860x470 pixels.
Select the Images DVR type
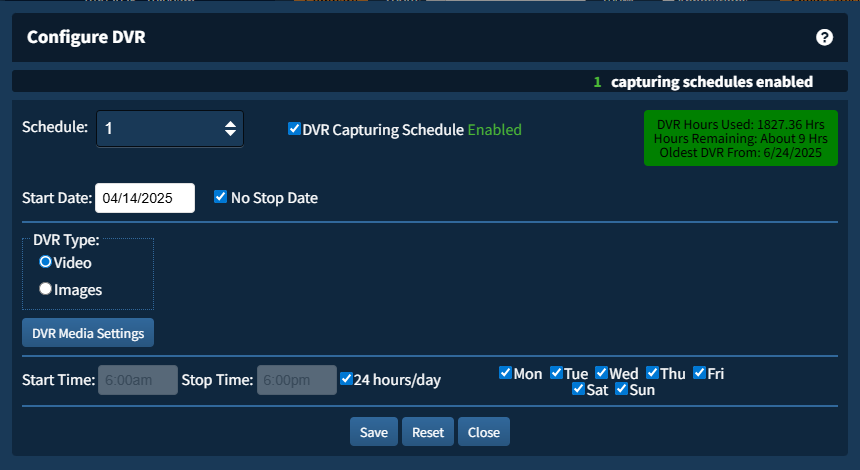coord(45,289)
